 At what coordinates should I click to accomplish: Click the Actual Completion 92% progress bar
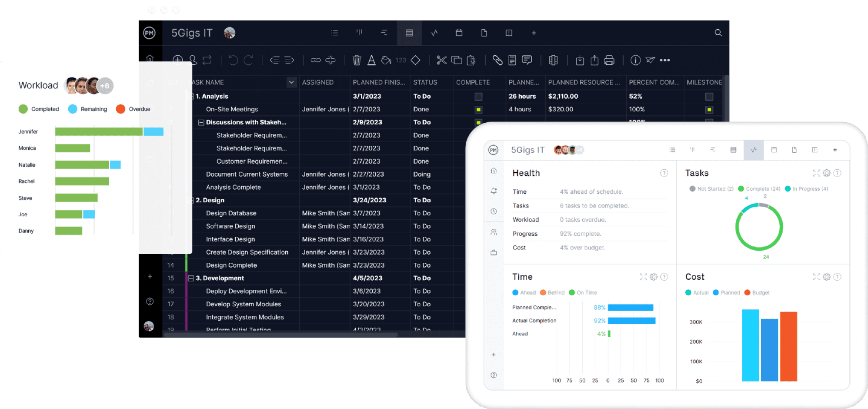click(x=631, y=321)
